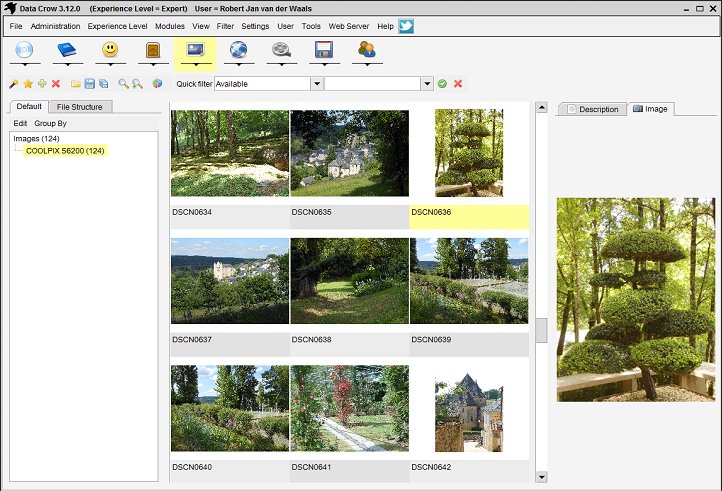Open the Administration menu
Image resolution: width=722 pixels, height=491 pixels.
[x=55, y=26]
